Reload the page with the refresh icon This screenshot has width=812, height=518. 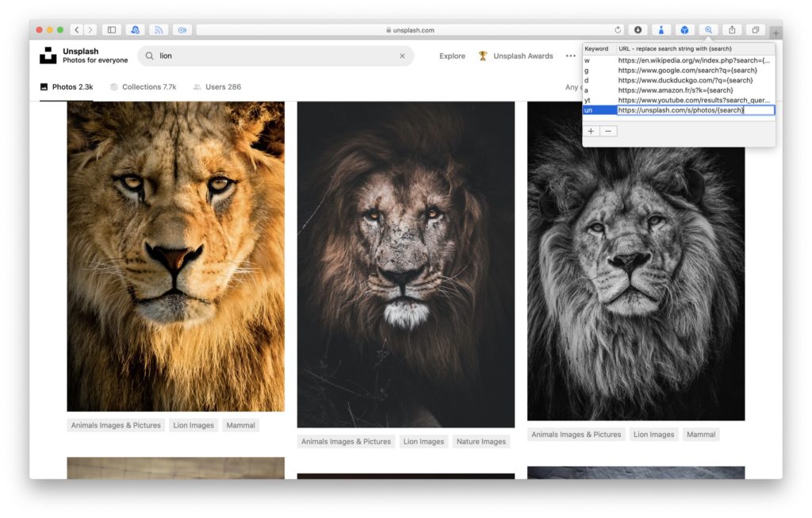tap(619, 30)
